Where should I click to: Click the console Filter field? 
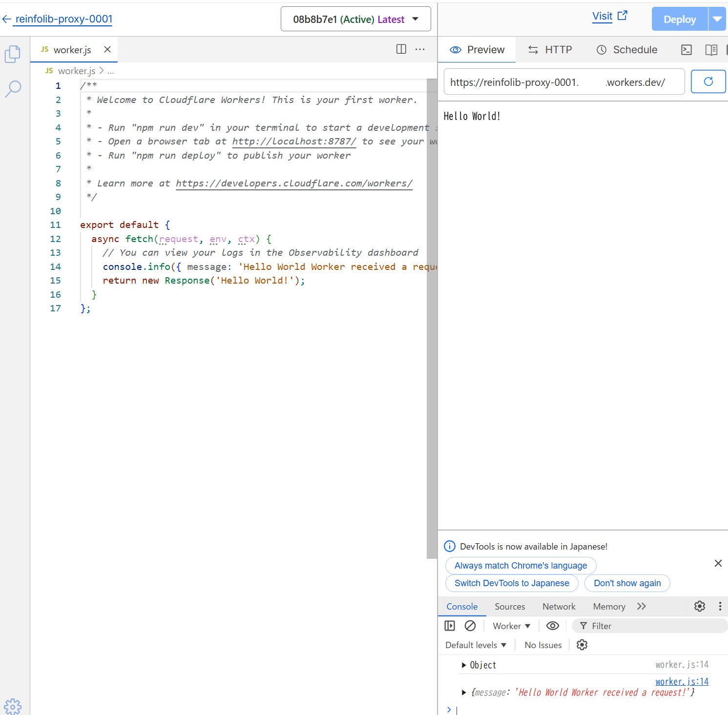[x=649, y=626]
